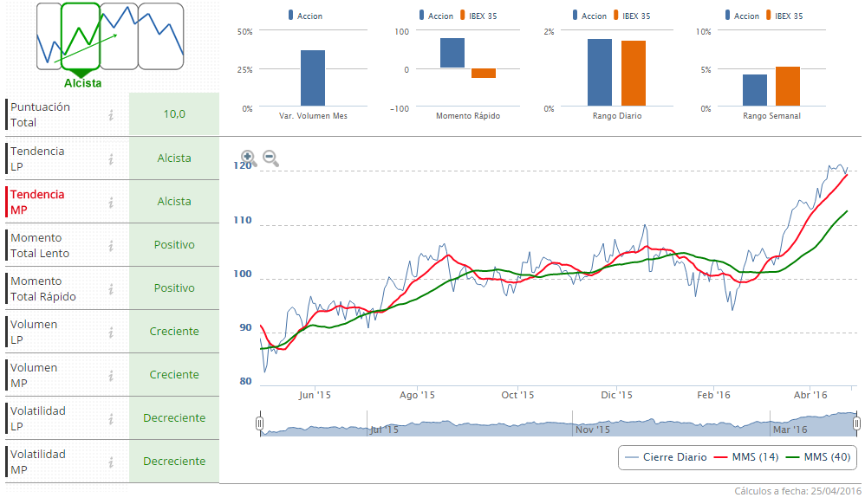This screenshot has width=865, height=504.
Task: Show info for Tendencia MP row
Action: (x=111, y=202)
